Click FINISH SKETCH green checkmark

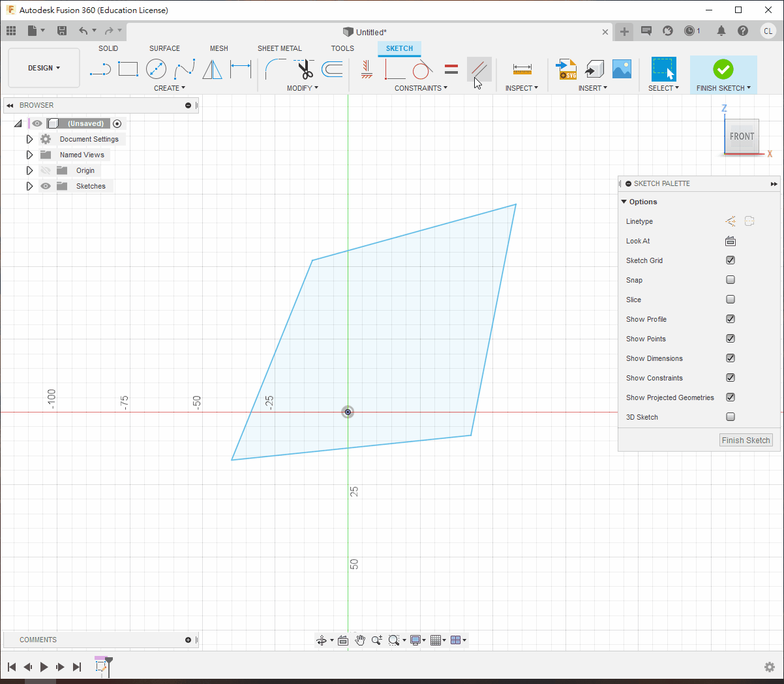pos(723,69)
